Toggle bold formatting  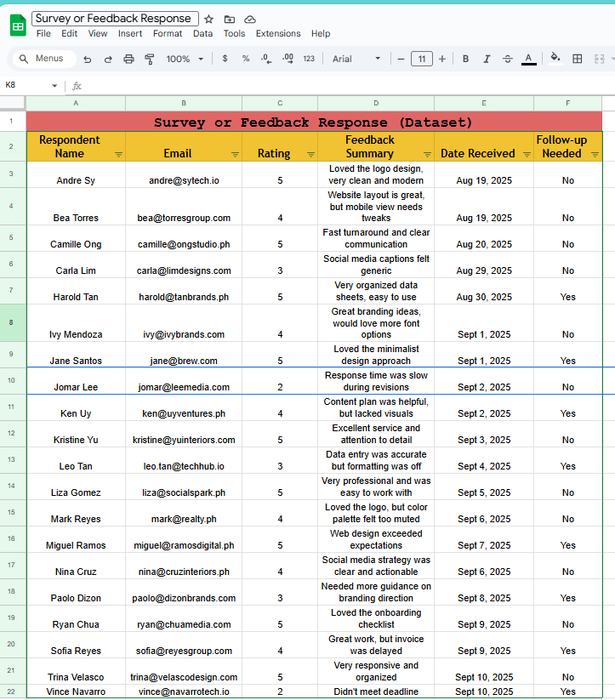coord(465,59)
